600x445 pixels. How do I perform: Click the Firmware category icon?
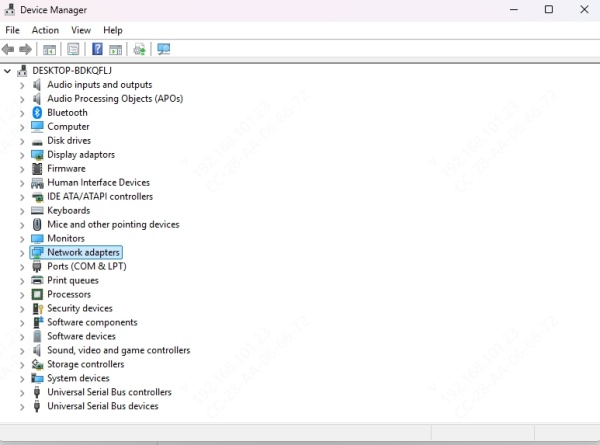click(x=38, y=169)
